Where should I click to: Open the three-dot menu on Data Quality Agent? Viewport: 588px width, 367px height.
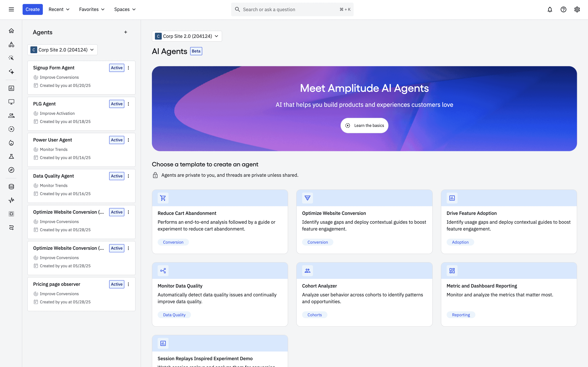(x=129, y=176)
